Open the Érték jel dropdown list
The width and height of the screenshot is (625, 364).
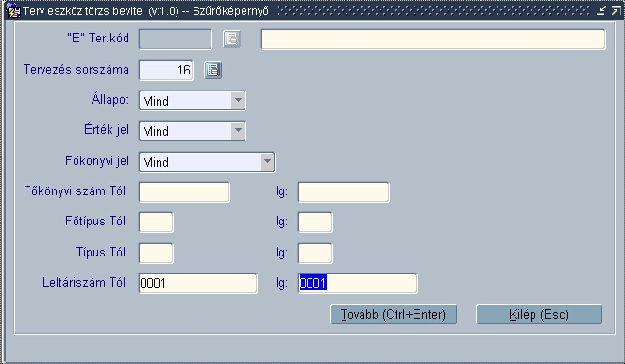pos(238,131)
